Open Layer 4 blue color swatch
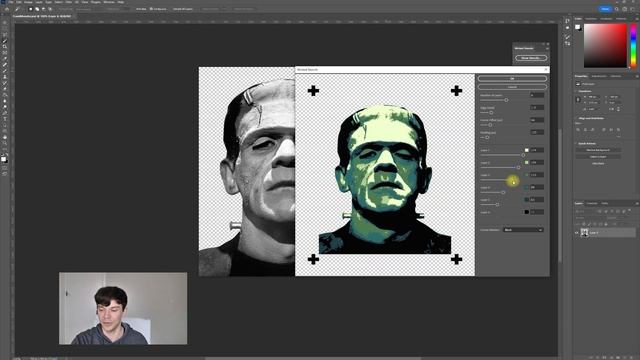640x360 pixels. pyautogui.click(x=527, y=187)
